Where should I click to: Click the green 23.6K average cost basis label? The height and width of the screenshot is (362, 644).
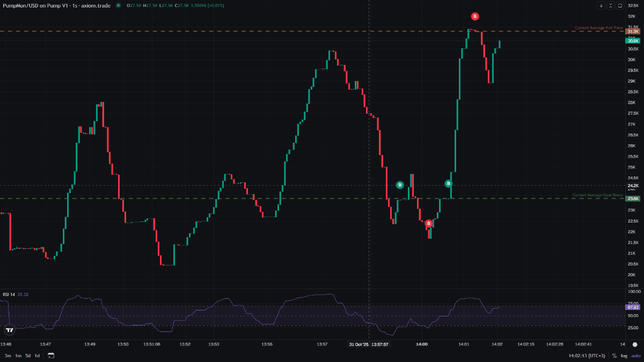[x=633, y=199]
